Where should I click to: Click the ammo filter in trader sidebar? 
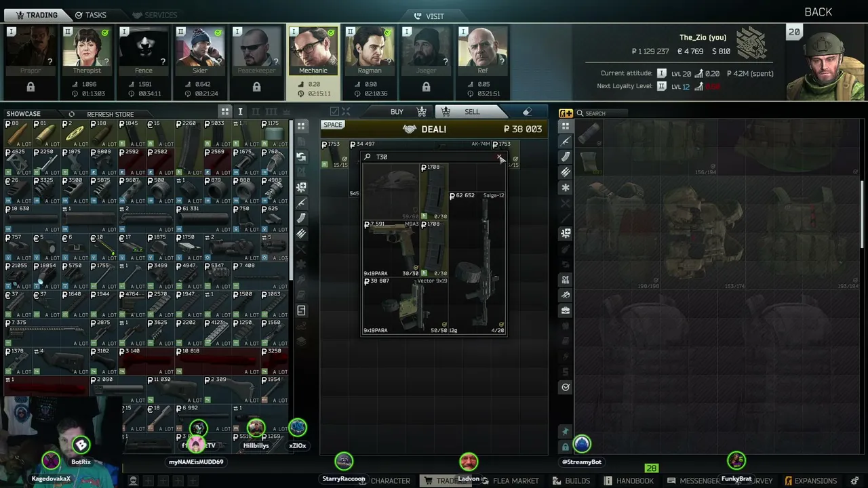302,234
